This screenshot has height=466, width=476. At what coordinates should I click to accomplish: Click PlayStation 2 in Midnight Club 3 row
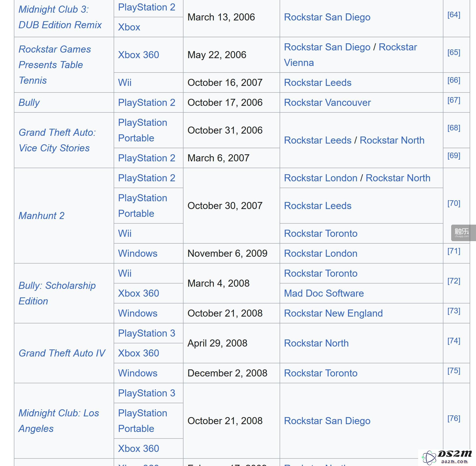146,7
